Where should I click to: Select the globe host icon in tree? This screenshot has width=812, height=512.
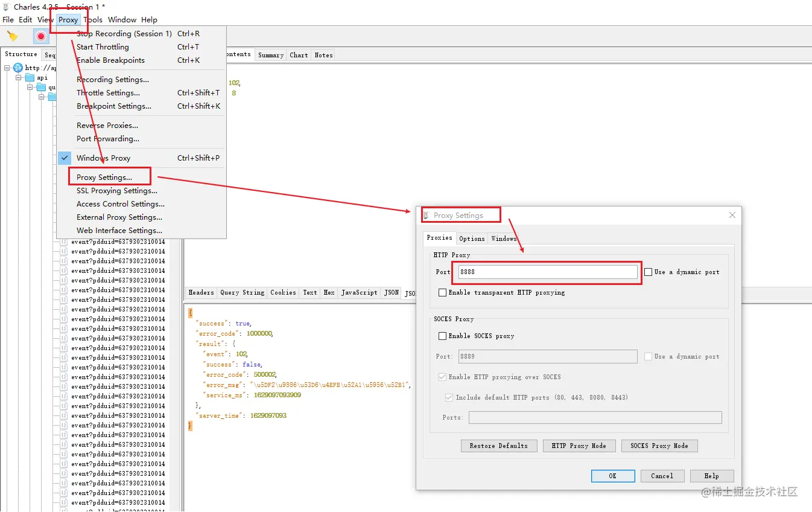(18, 68)
